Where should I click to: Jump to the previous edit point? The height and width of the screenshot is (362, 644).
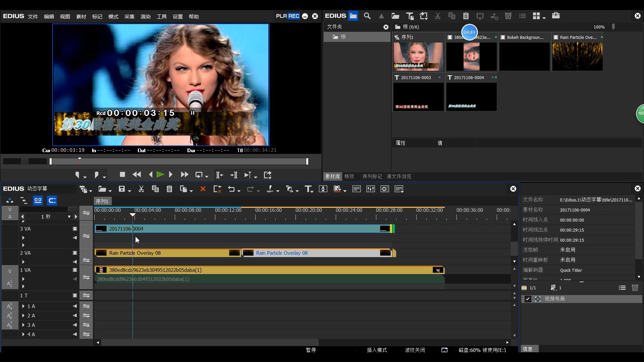[220, 175]
